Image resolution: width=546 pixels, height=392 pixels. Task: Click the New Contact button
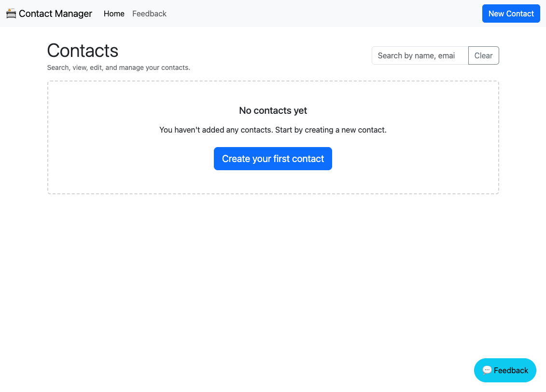(511, 14)
